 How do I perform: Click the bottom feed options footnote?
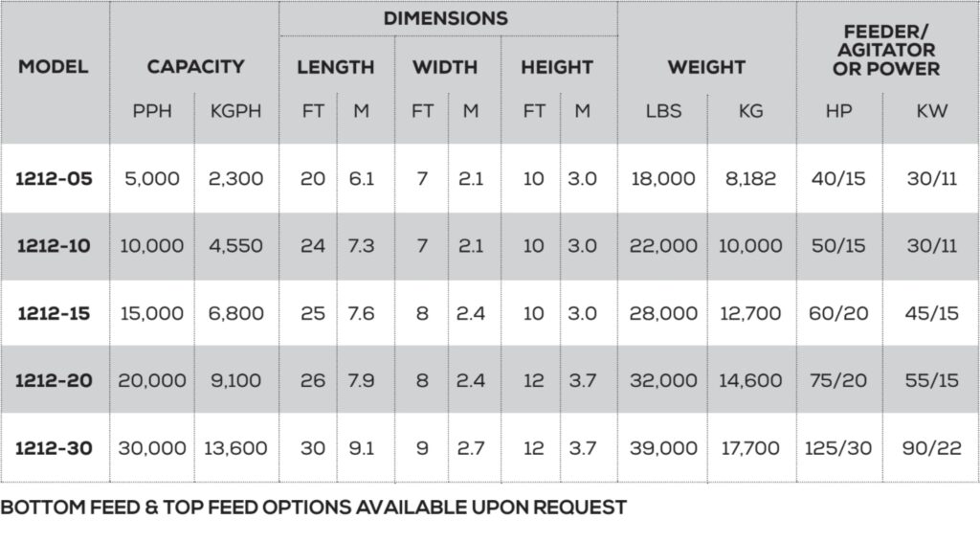click(314, 507)
